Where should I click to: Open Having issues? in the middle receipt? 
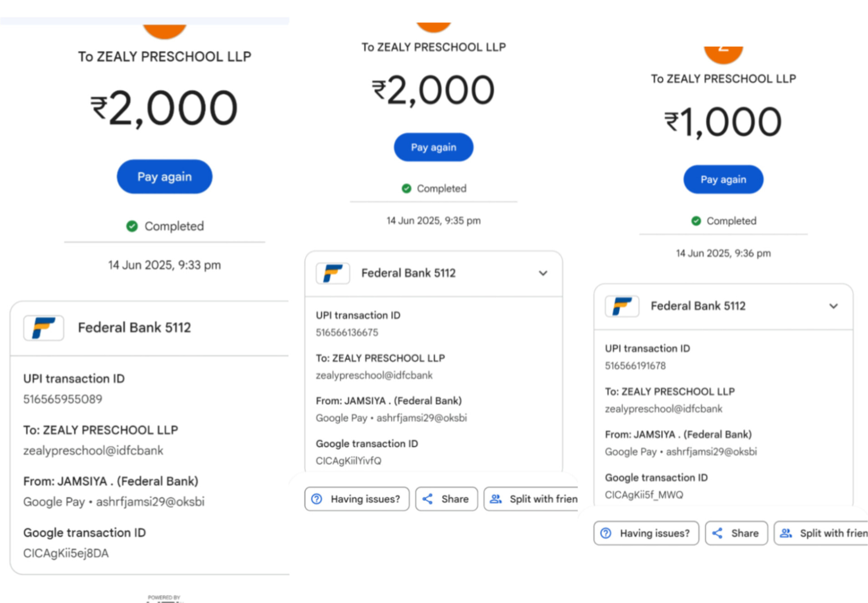pos(357,499)
